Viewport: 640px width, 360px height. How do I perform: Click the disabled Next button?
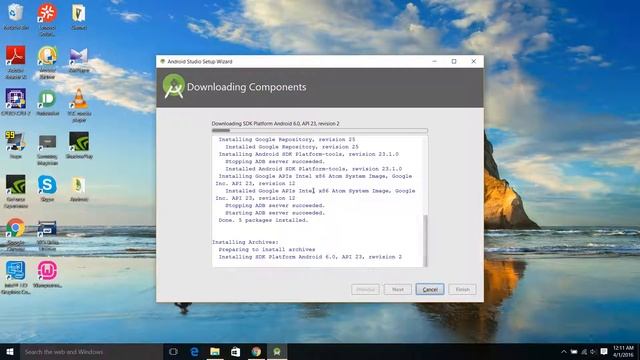coord(398,289)
